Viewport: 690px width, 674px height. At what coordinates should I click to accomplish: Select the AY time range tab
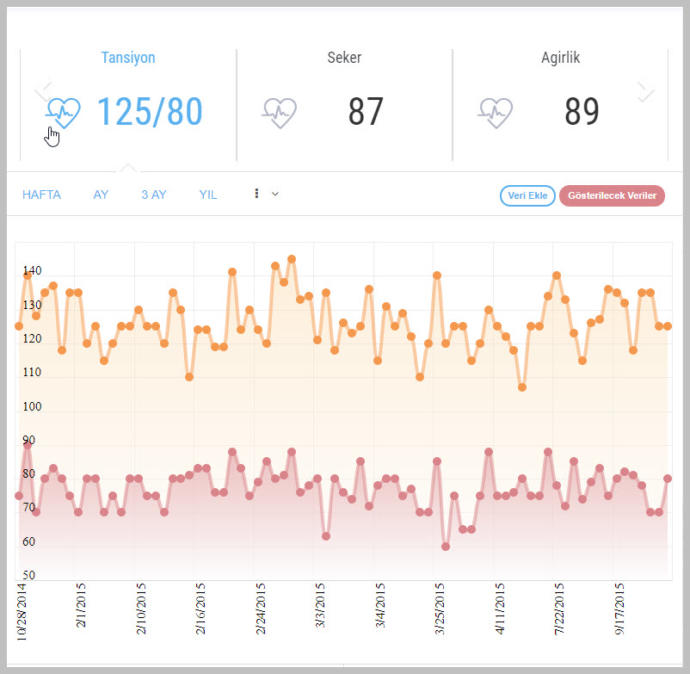(x=100, y=194)
